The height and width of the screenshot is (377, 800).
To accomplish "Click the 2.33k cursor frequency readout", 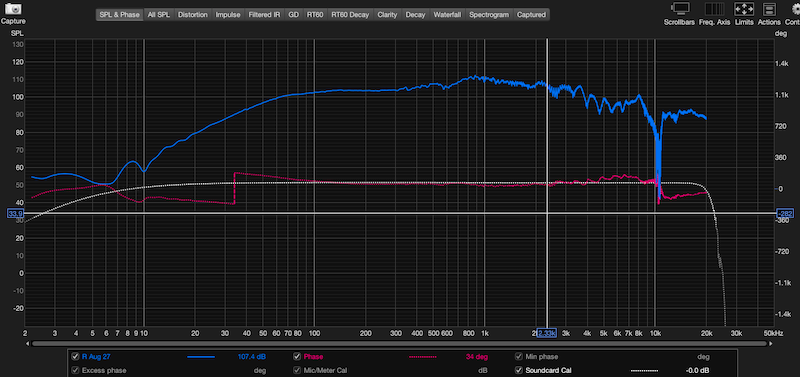I will 546,333.
